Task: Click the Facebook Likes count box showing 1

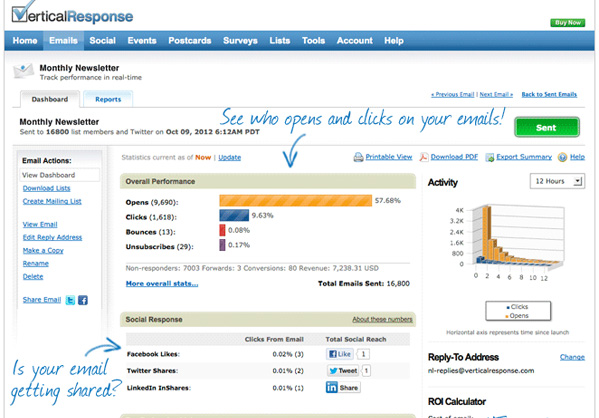Action: click(x=363, y=354)
